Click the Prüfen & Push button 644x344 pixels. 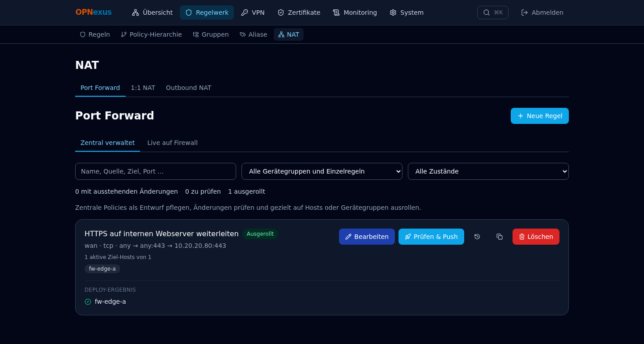[431, 237]
